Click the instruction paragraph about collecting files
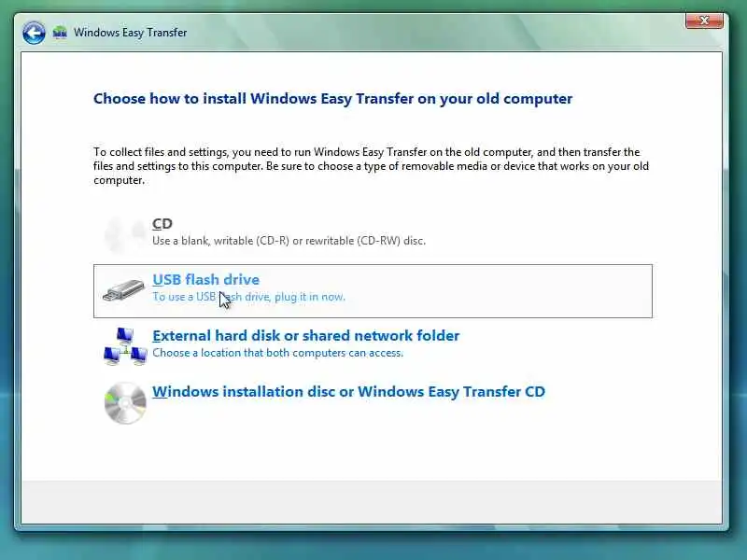Viewport: 747px width, 560px height. [x=371, y=166]
